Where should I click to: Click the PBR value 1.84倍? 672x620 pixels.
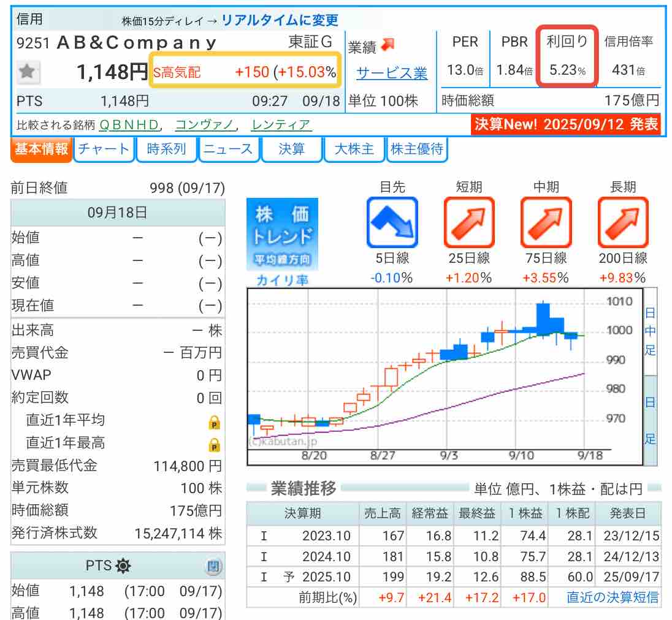pos(514,70)
